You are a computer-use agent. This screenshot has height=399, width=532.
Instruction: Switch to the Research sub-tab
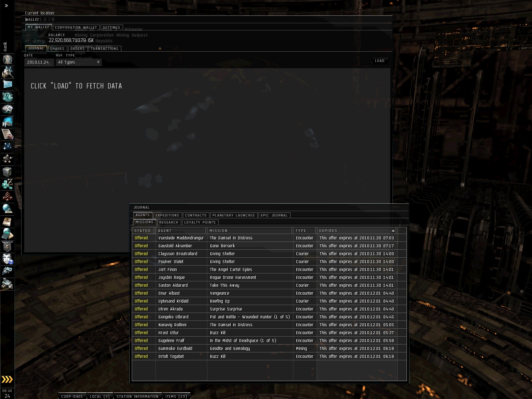(169, 222)
